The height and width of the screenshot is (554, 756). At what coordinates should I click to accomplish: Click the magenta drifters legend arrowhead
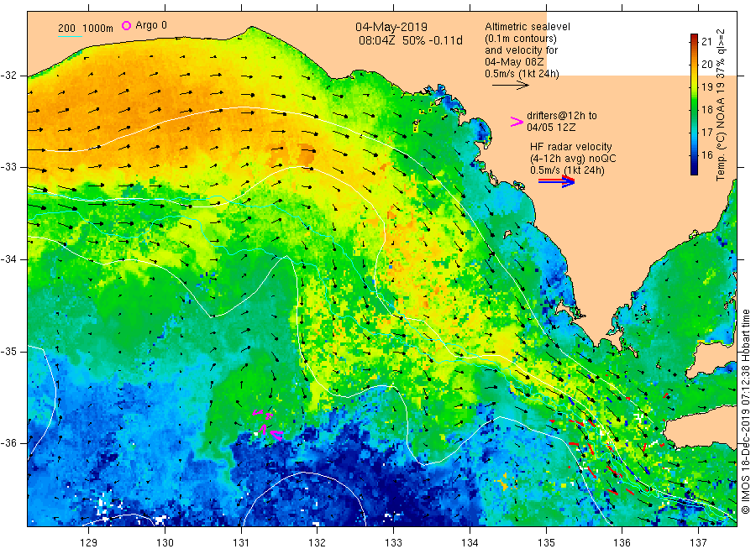click(517, 122)
